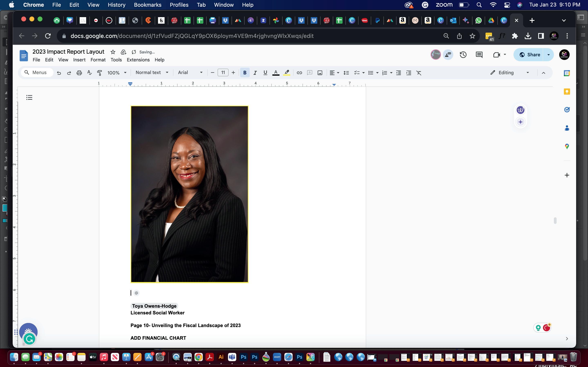Image resolution: width=588 pixels, height=367 pixels.
Task: Click the Insert image icon
Action: (x=320, y=73)
